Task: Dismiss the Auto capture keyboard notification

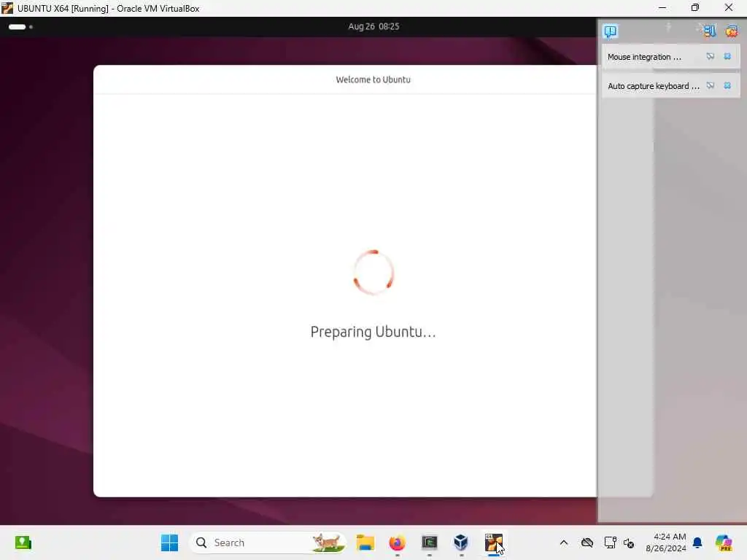Action: [727, 86]
